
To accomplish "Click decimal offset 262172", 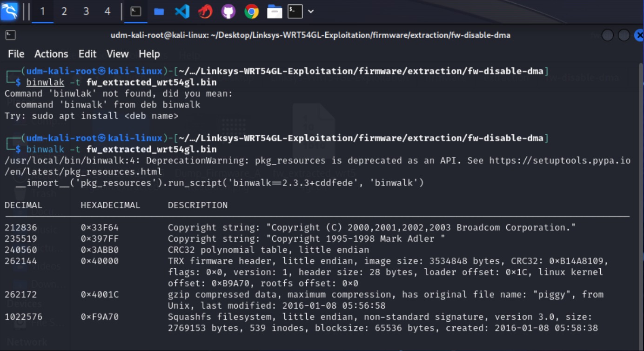I will tap(21, 294).
